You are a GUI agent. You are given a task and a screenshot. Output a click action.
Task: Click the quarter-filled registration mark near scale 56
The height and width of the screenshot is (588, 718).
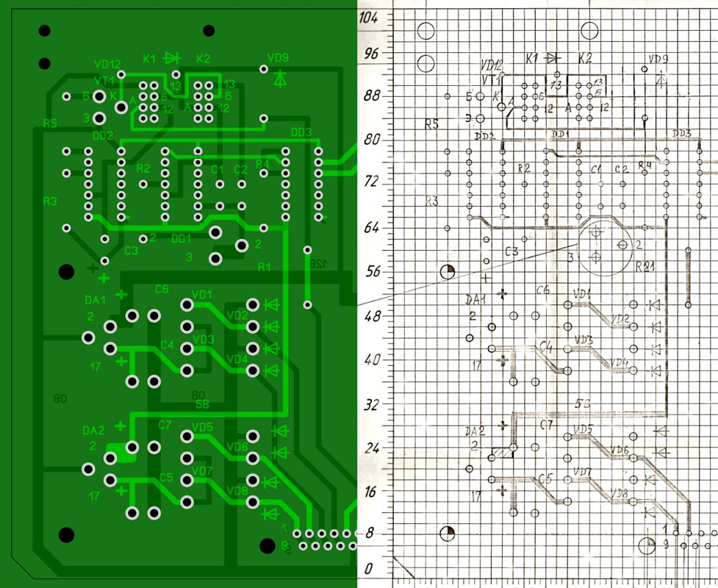tap(448, 273)
